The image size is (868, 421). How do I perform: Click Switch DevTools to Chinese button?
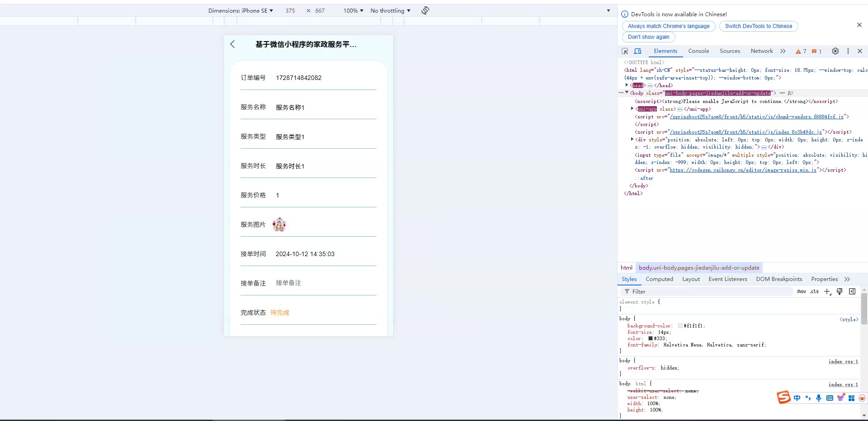(759, 26)
